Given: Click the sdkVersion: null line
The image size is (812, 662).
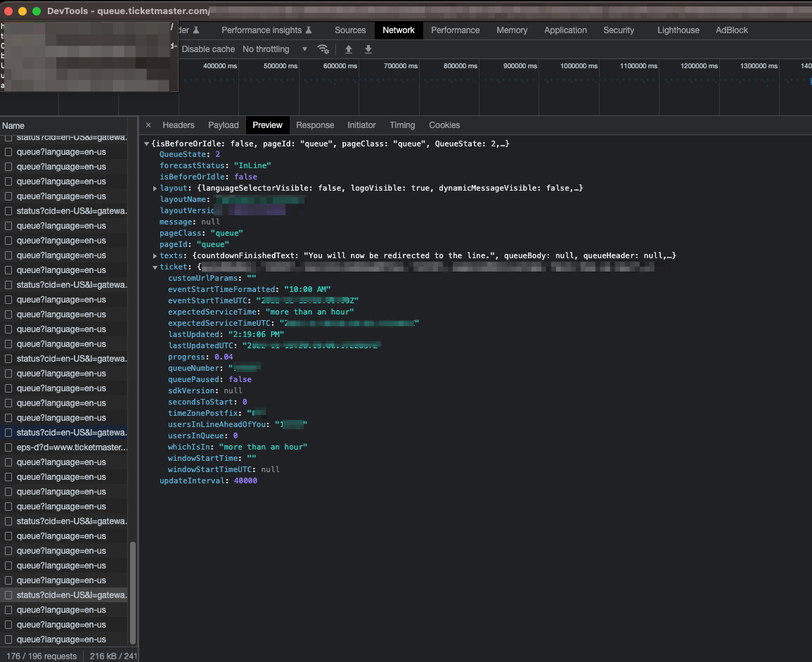Looking at the screenshot, I should [205, 391].
